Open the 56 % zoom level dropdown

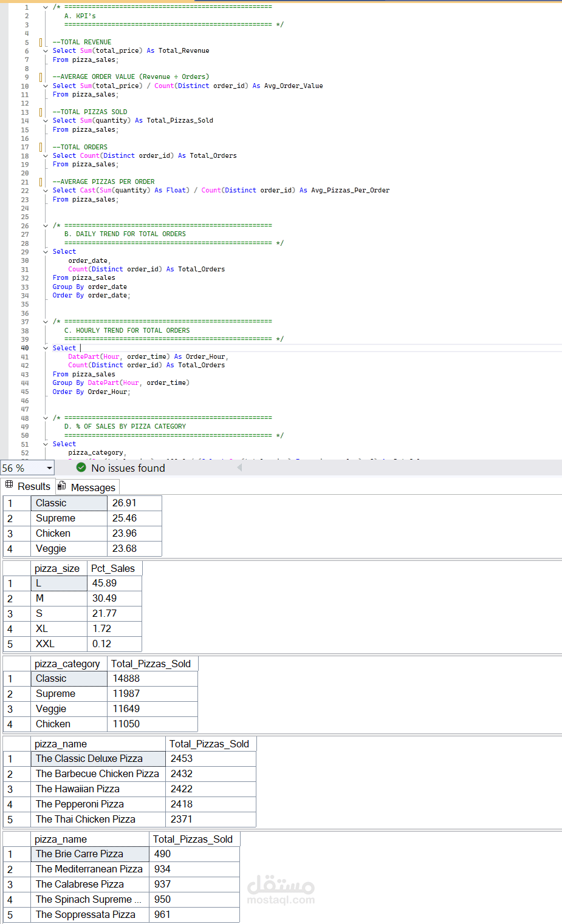click(49, 468)
